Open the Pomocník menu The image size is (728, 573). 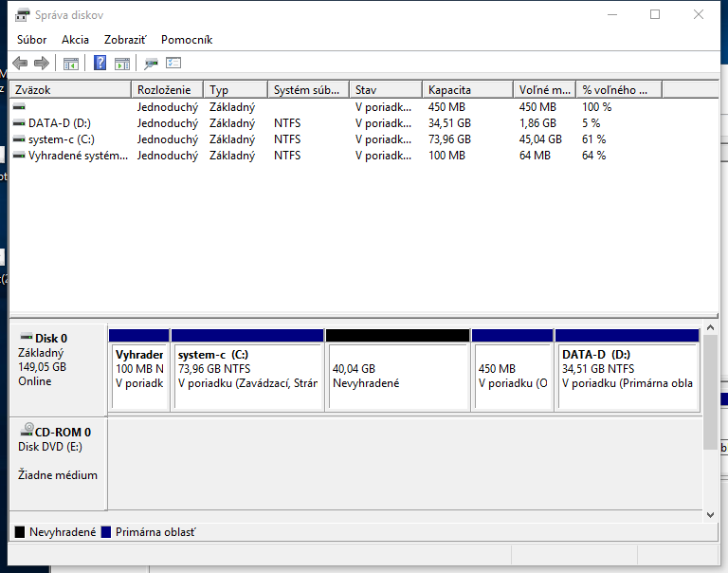pos(187,40)
